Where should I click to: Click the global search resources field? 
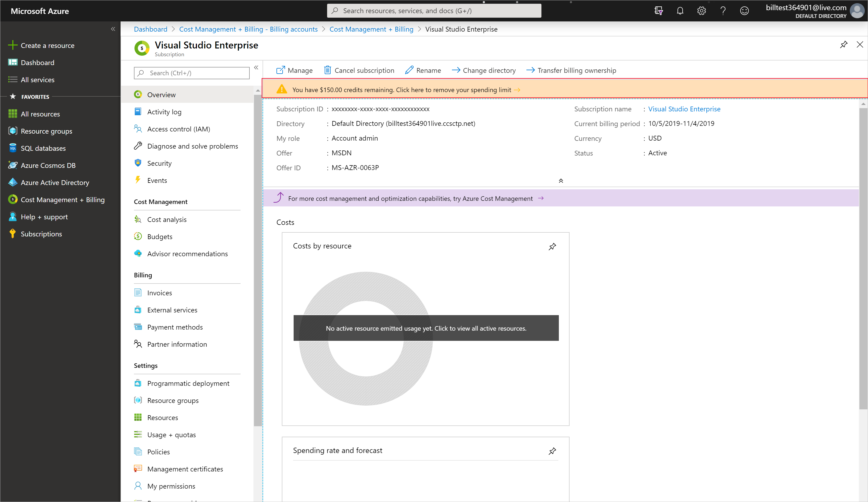434,11
